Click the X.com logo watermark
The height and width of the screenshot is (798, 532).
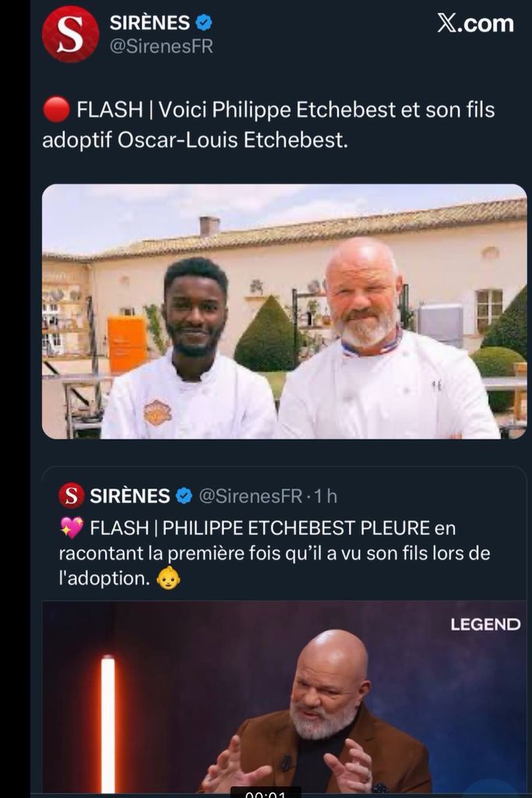475,23
